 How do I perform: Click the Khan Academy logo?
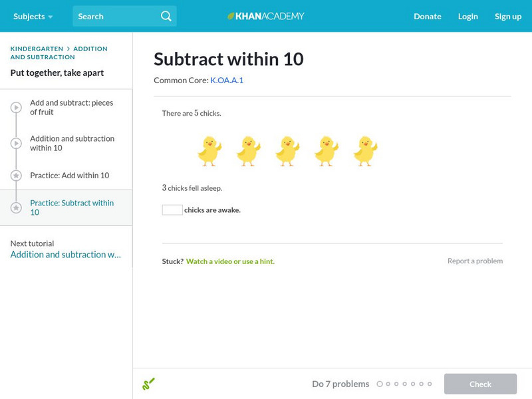(x=266, y=16)
